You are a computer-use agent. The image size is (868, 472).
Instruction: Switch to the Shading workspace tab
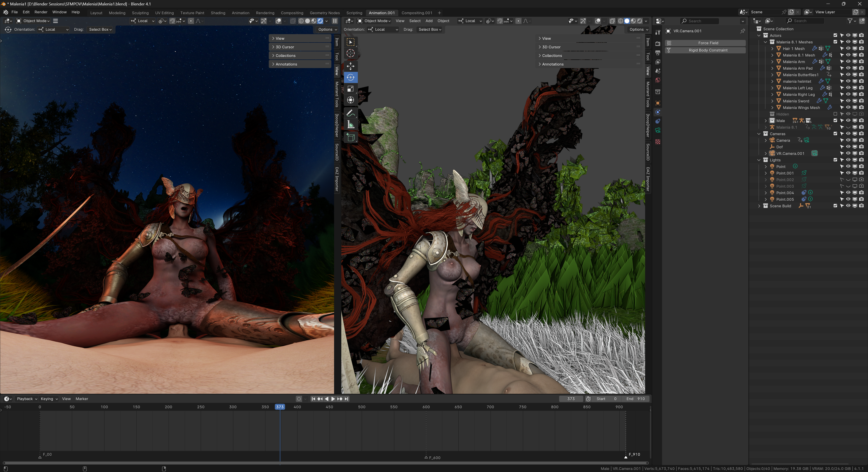point(218,13)
